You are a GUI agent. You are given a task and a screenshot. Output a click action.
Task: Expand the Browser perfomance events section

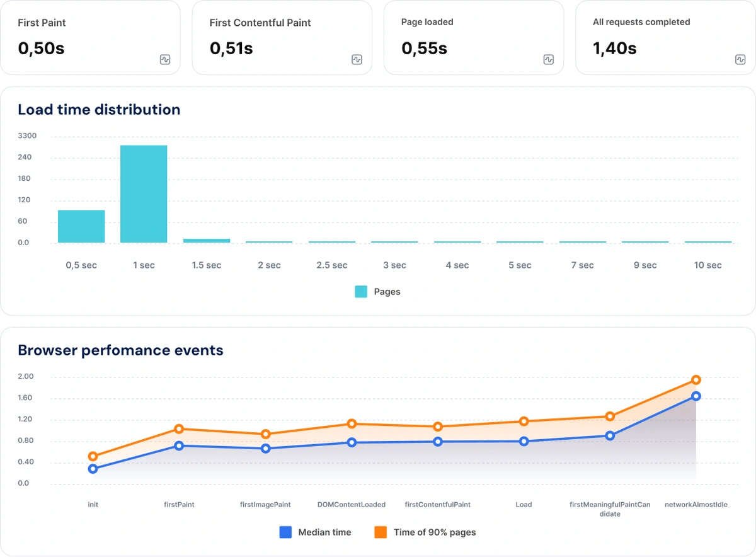(120, 350)
